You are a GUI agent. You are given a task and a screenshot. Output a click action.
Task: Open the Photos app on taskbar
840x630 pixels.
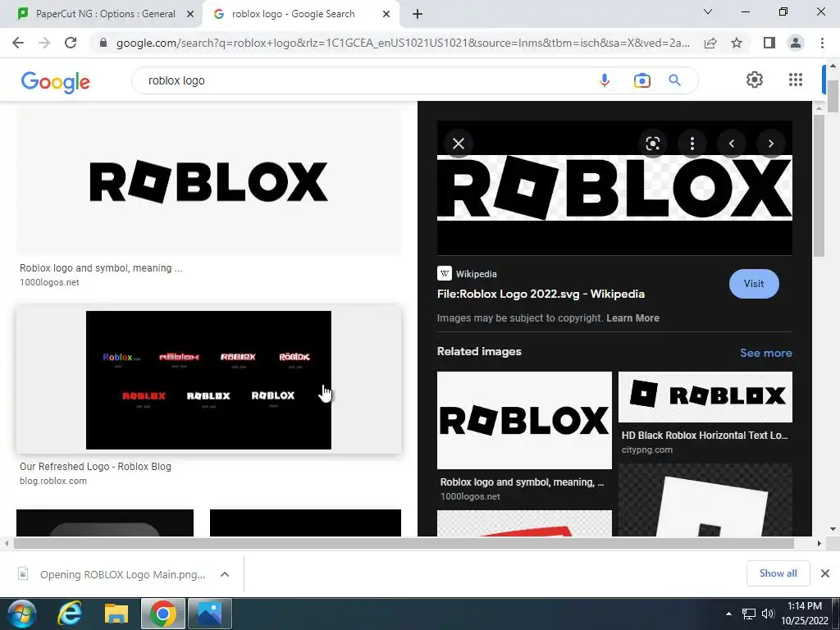(210, 614)
